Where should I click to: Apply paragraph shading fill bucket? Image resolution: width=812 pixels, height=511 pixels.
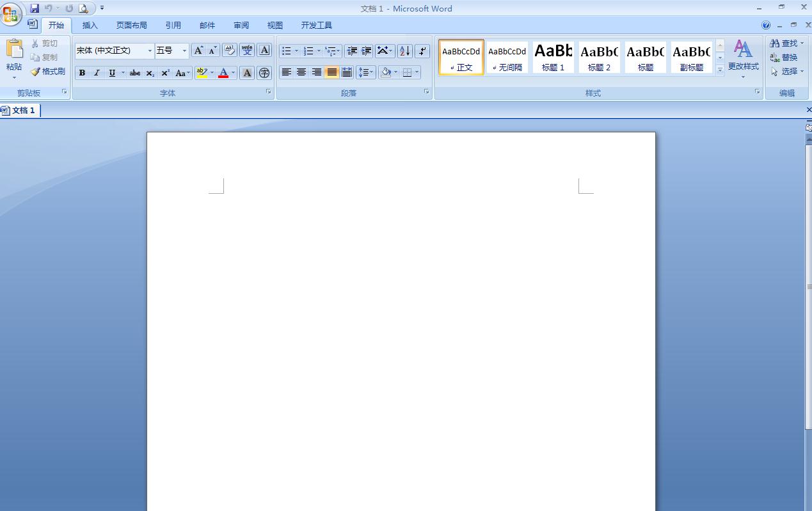point(385,72)
